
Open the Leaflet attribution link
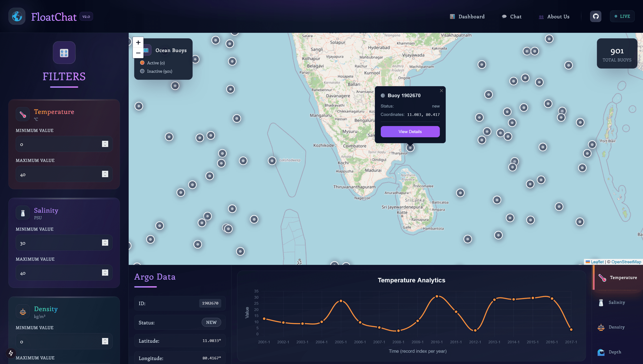(x=595, y=262)
